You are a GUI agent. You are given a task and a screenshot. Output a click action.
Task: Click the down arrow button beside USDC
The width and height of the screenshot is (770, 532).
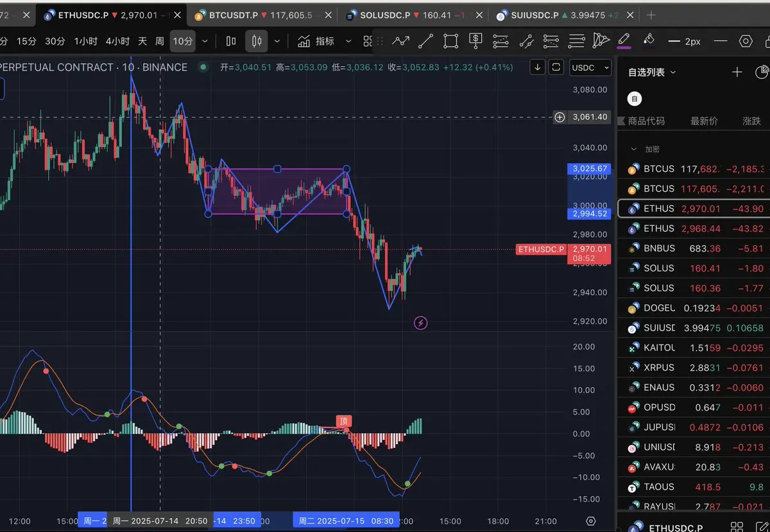click(x=537, y=67)
